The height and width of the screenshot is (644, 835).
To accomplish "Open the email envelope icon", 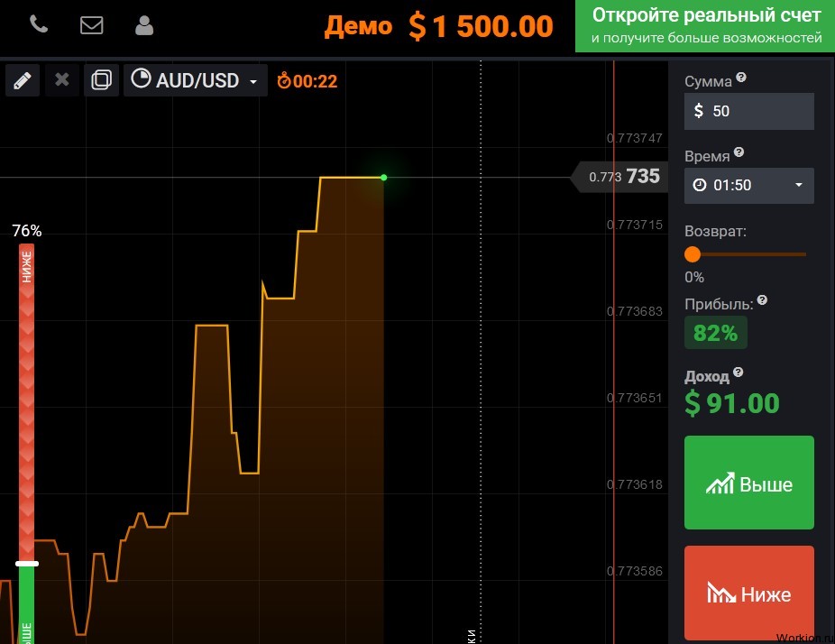I will pos(92,25).
